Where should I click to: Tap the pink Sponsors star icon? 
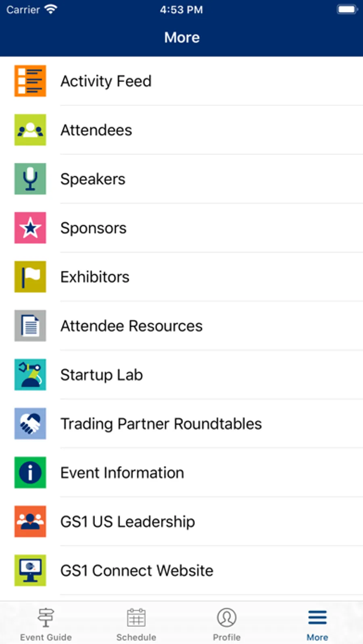click(30, 228)
